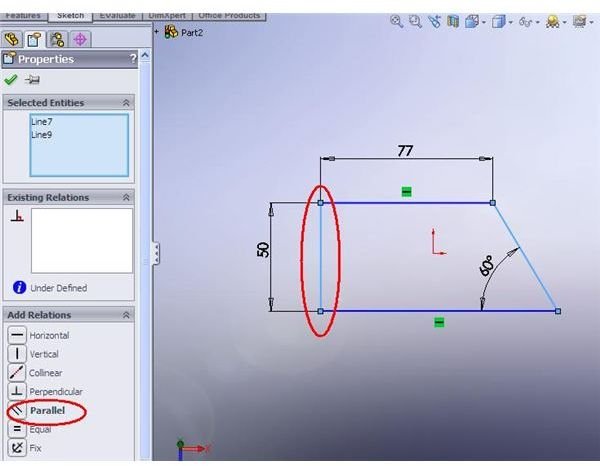
Task: Toggle the Section View icon
Action: point(453,21)
